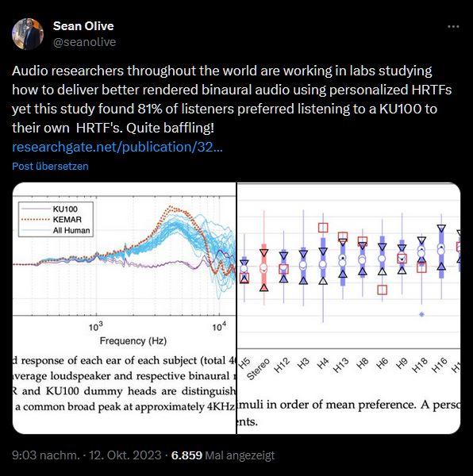Click the All Human legend entry
This screenshot has height=476, width=473.
click(71, 230)
